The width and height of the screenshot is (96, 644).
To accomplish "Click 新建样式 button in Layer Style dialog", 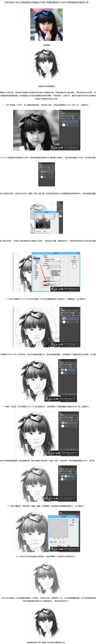I will (74, 261).
